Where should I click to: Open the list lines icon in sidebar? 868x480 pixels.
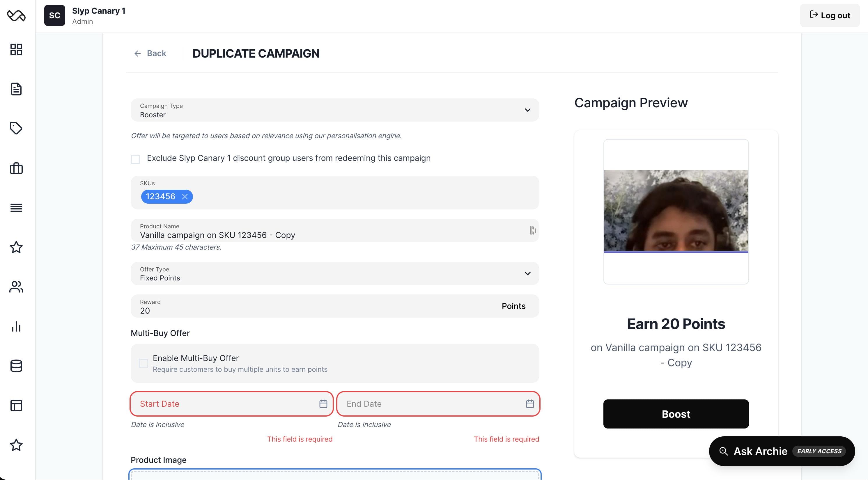(x=16, y=207)
